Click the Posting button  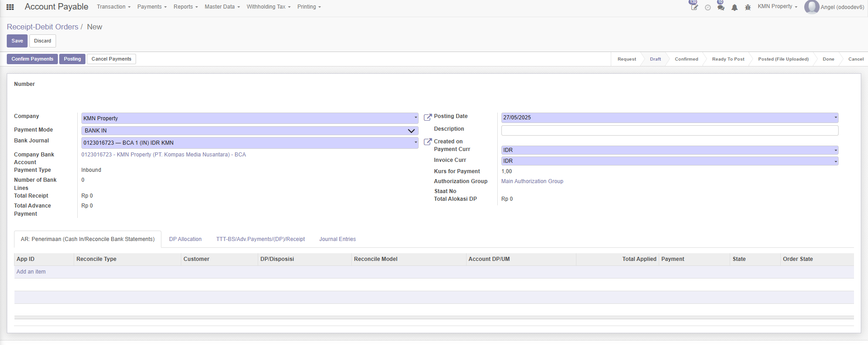tap(72, 59)
